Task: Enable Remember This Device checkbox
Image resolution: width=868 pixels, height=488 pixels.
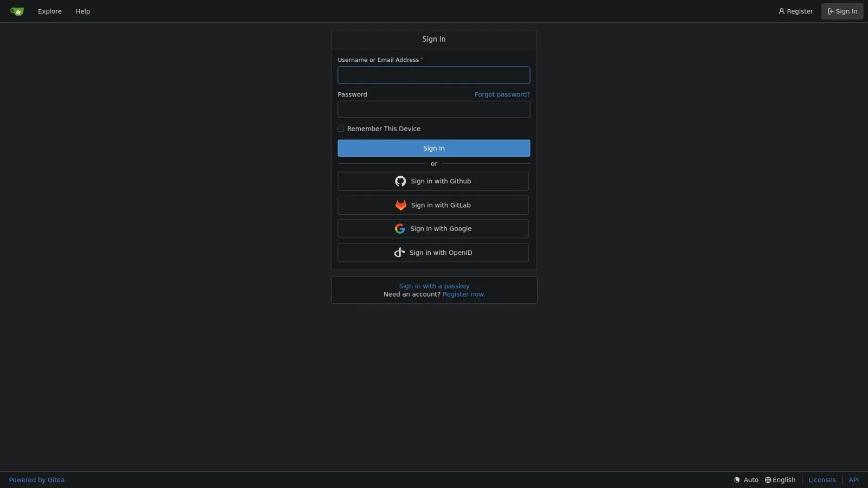Action: [341, 129]
